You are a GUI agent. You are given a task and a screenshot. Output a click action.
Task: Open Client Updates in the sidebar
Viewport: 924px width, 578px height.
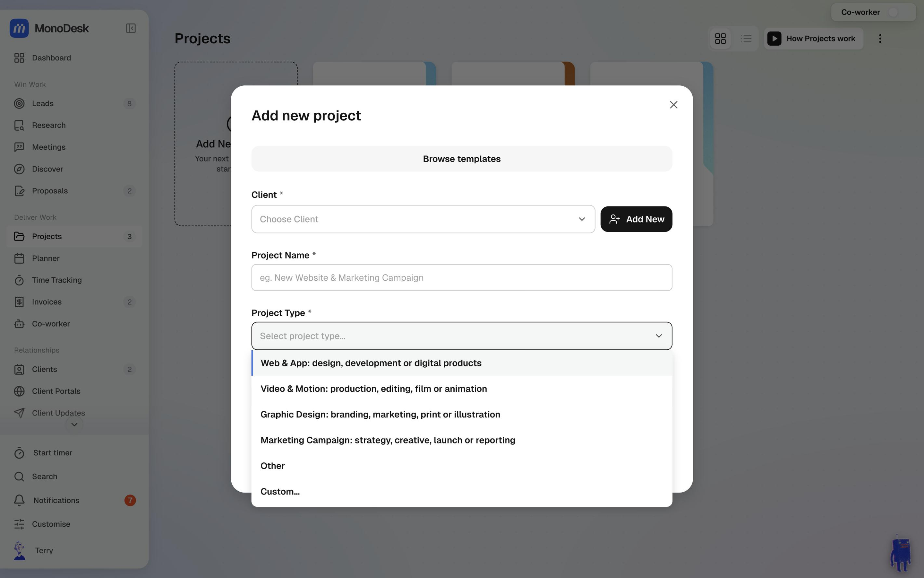pyautogui.click(x=74, y=413)
